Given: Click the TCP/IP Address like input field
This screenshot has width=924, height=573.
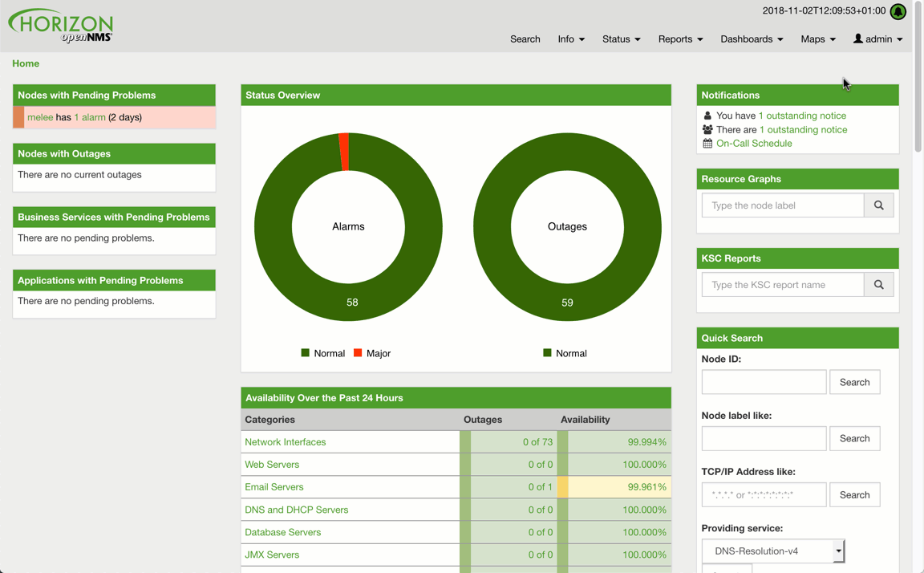Looking at the screenshot, I should (764, 495).
